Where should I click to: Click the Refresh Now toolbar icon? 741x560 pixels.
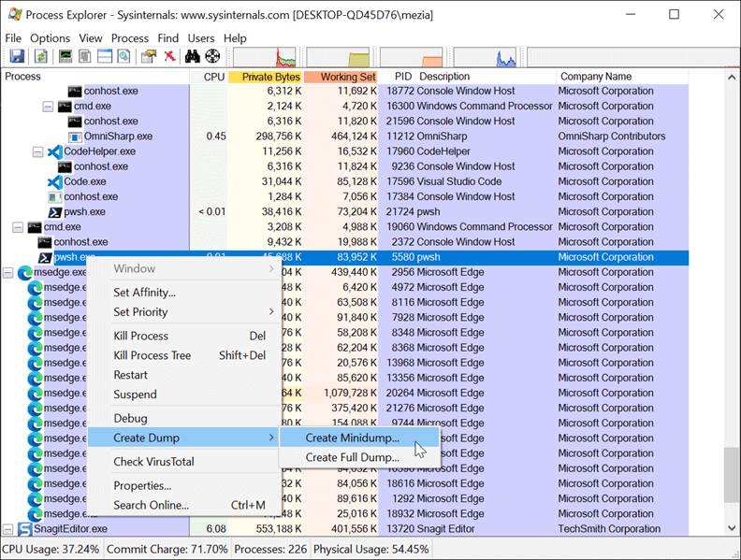point(41,57)
